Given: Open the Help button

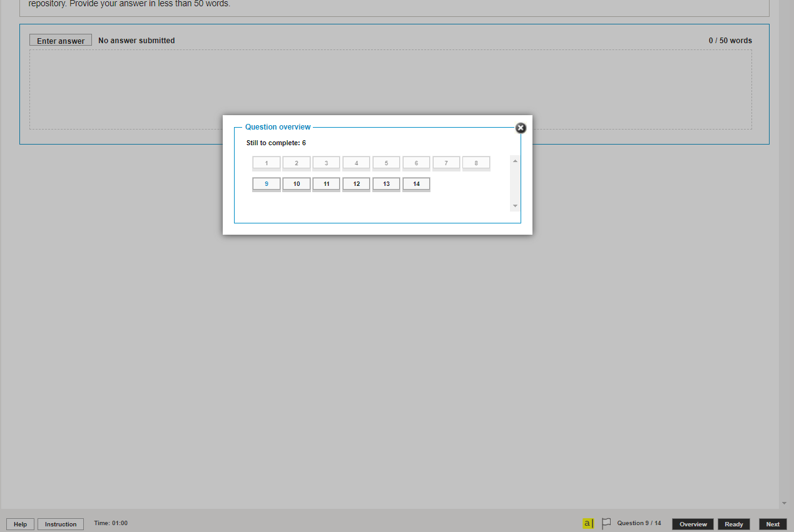Looking at the screenshot, I should point(20,524).
